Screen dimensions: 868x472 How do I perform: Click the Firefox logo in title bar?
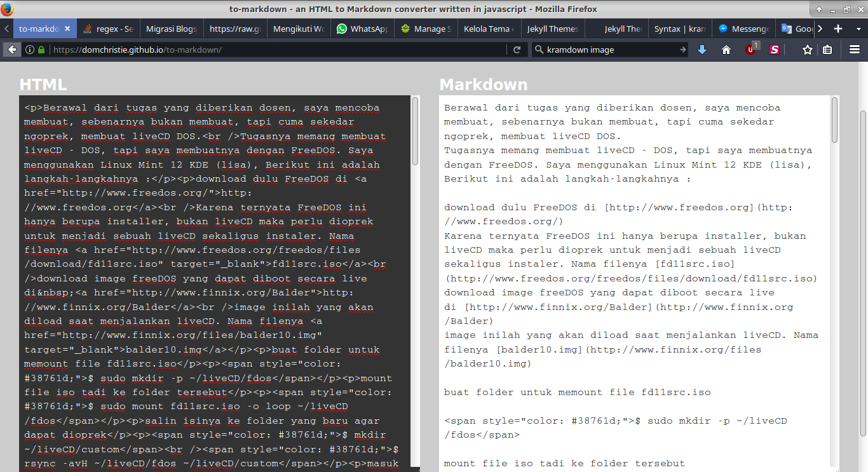(7, 9)
